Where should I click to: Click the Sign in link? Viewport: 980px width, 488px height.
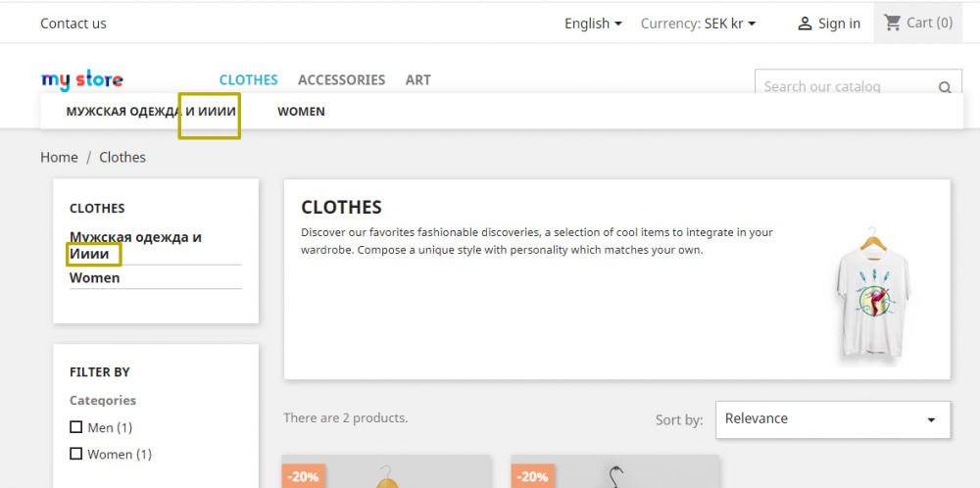coord(840,24)
